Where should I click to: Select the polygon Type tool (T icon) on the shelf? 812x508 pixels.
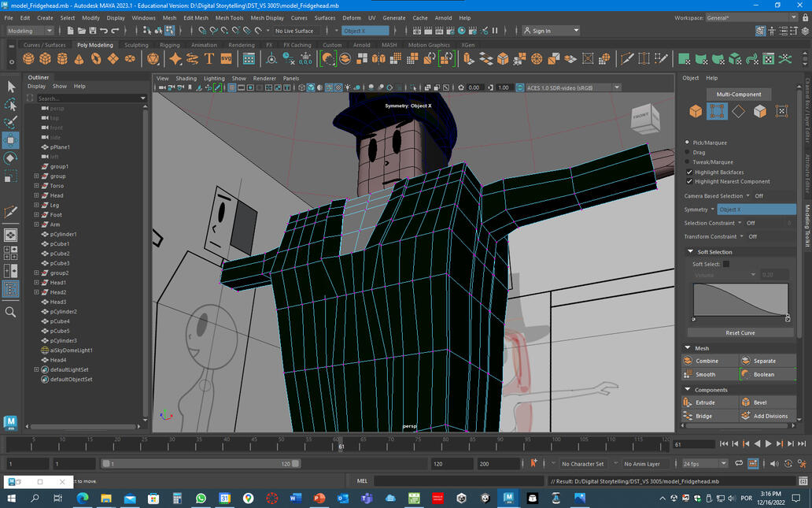coord(209,58)
